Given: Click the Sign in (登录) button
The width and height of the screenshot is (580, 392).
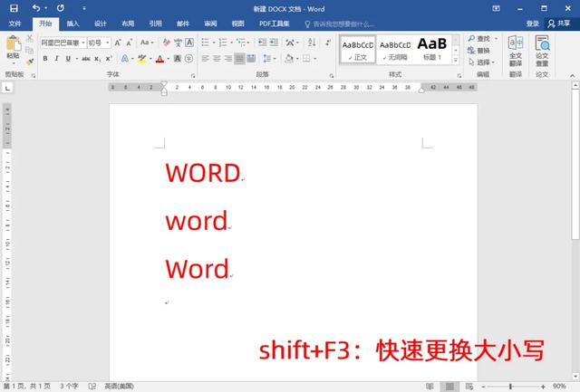Looking at the screenshot, I should 533,24.
